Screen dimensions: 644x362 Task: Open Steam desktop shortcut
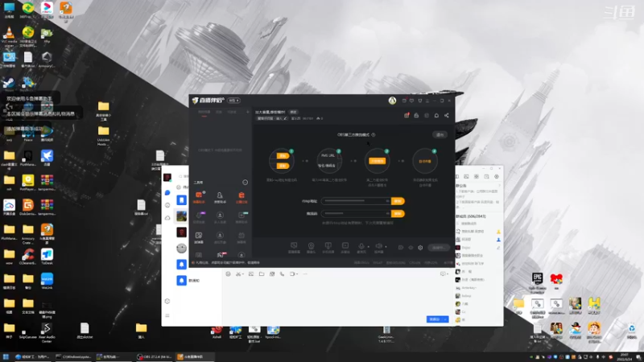click(x=9, y=84)
